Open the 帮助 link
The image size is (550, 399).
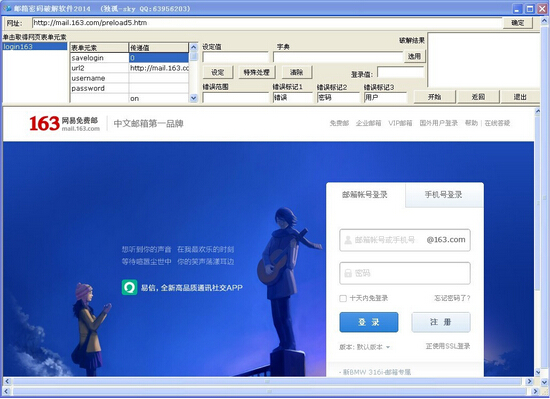coord(471,123)
